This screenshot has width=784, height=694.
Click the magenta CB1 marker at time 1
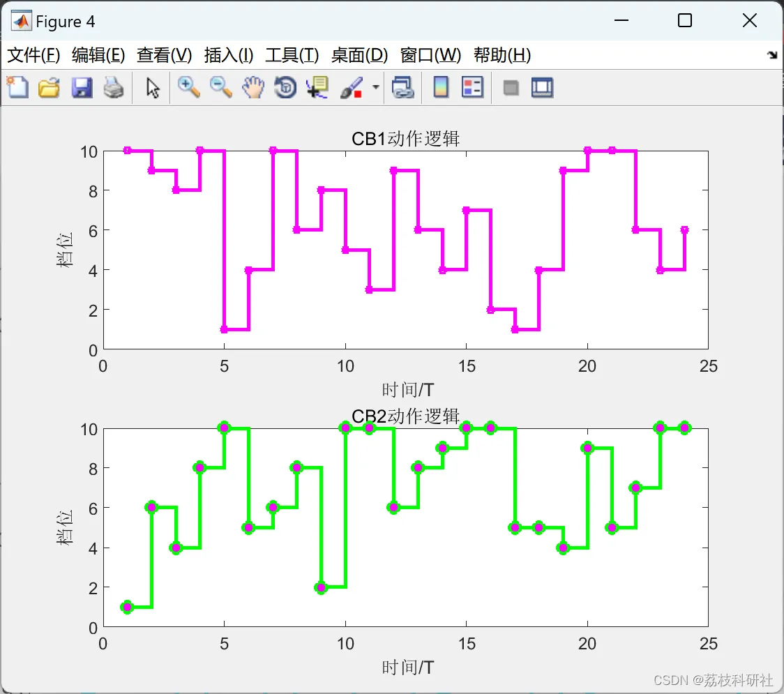(127, 151)
